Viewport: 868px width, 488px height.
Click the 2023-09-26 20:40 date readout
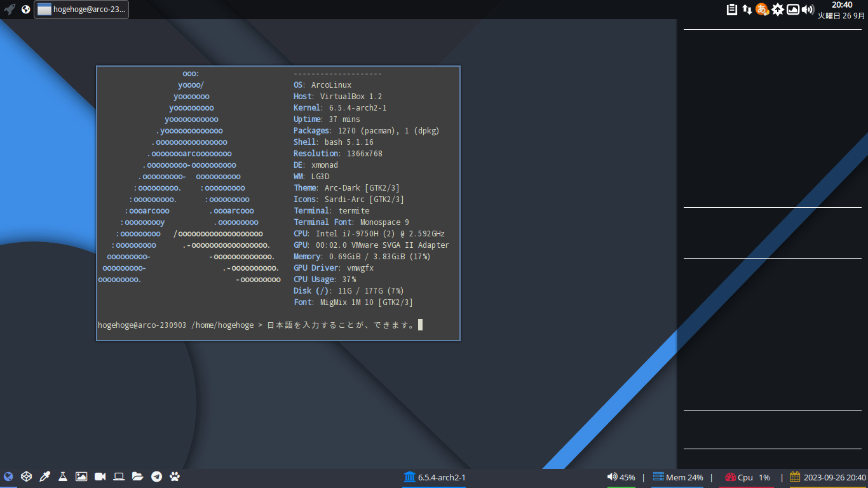tap(835, 477)
